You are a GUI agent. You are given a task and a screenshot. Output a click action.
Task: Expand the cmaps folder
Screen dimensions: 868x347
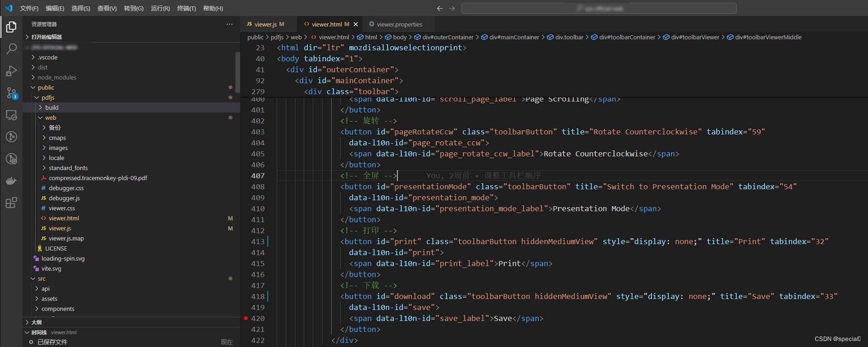tap(131, 138)
